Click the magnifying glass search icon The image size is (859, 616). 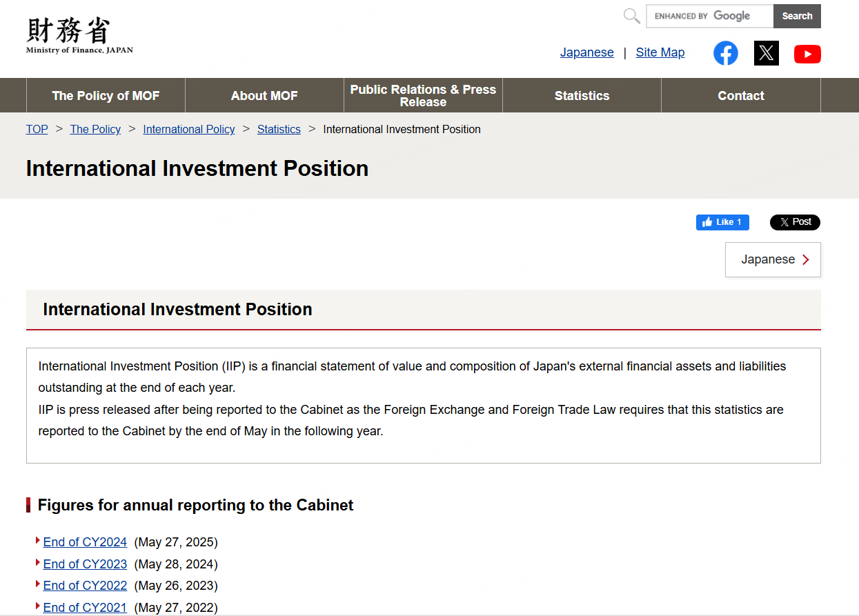(631, 16)
